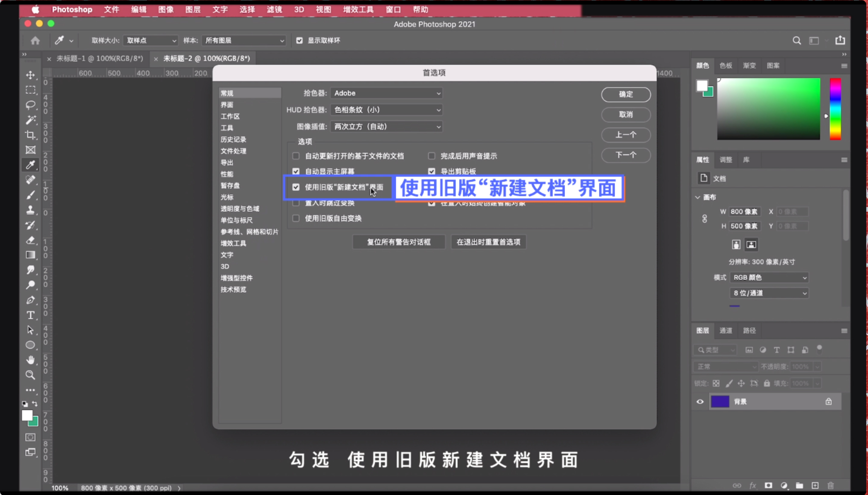Image resolution: width=868 pixels, height=495 pixels.
Task: Select the Eyedropper tool
Action: pos(31,164)
